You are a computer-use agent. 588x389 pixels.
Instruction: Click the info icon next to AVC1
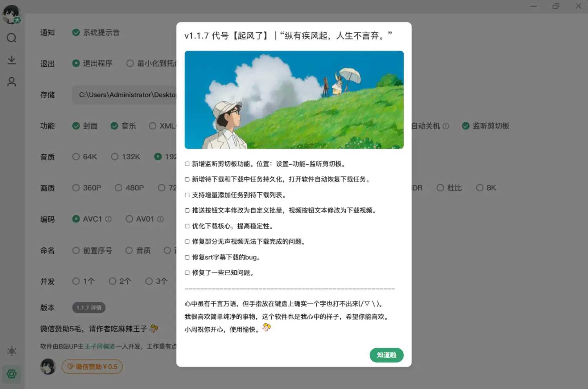click(108, 219)
